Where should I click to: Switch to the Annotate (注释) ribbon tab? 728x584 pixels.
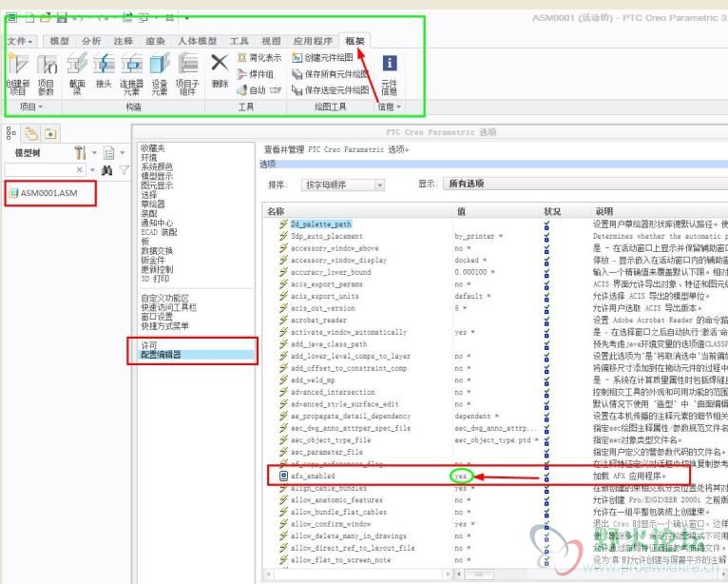(x=124, y=41)
